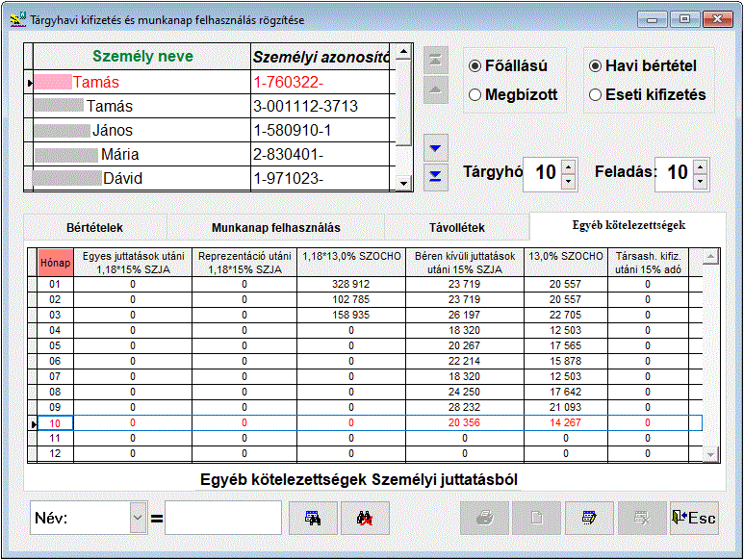Jump to last person record button
Screen dimensions: 744x560
(436, 177)
